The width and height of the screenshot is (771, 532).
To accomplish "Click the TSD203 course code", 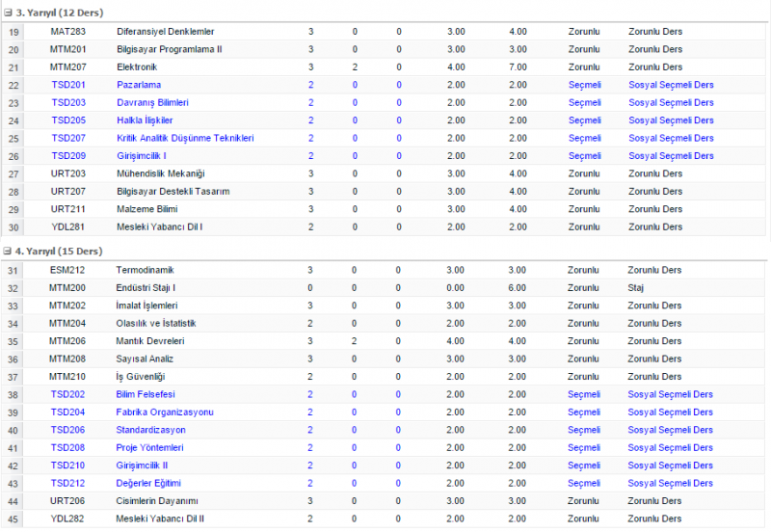I will 68,102.
